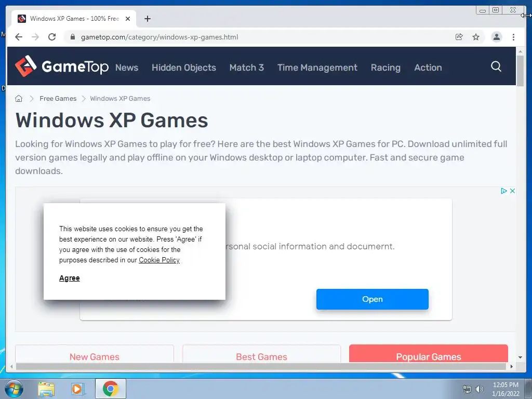Viewport: 532px width, 399px height.
Task: Click the Windows XP Games page heading
Action: [x=112, y=120]
